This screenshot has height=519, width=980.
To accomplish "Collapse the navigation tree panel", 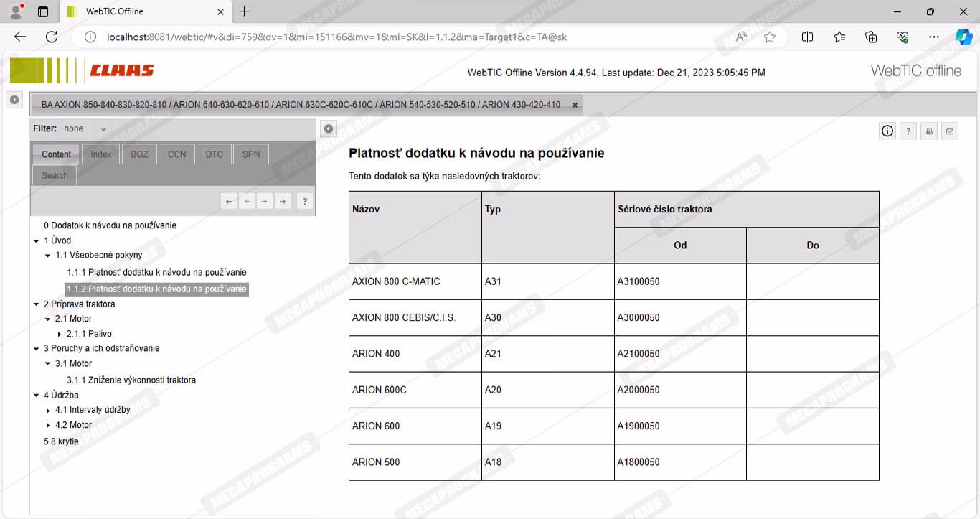I will 328,128.
